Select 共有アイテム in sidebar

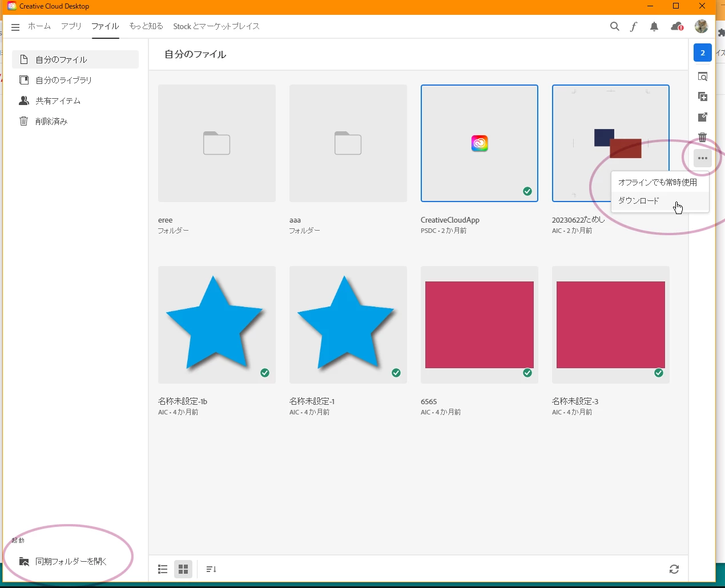point(75,100)
